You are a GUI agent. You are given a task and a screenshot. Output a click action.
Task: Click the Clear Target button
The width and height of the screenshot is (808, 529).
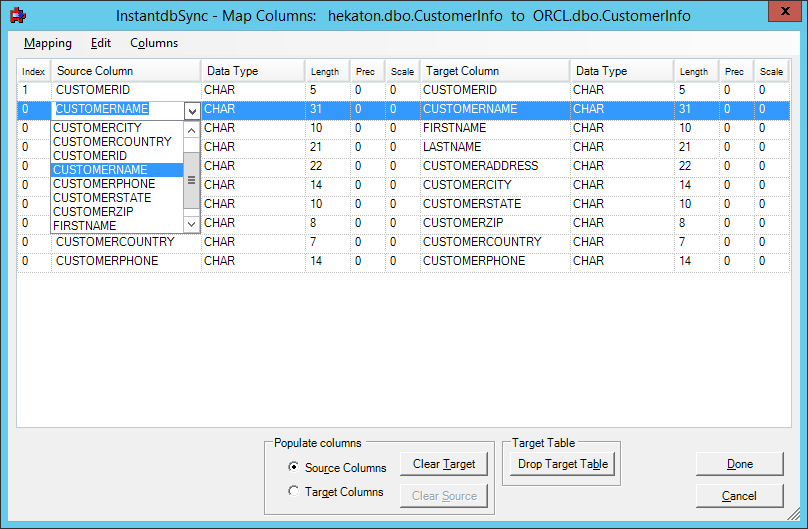444,464
